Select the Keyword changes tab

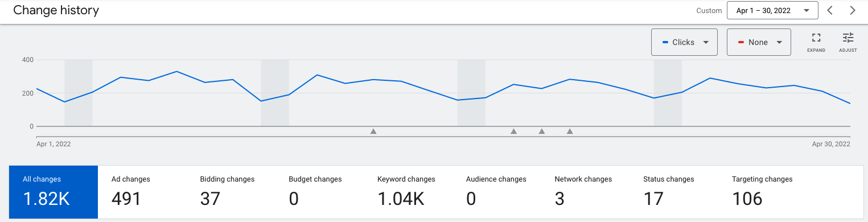point(409,192)
